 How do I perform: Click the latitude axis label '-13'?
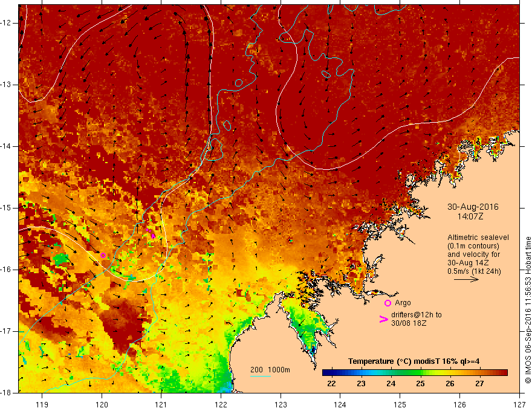click(x=6, y=85)
